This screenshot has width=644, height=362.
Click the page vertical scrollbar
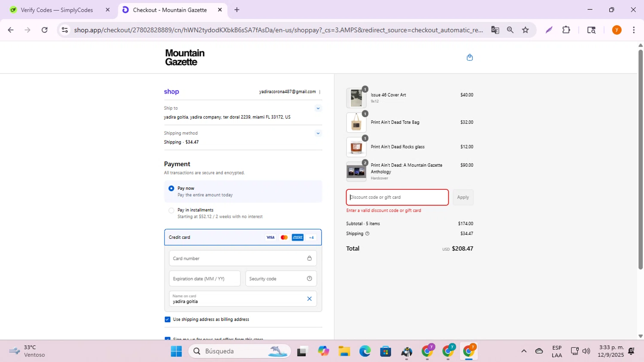pos(640,160)
